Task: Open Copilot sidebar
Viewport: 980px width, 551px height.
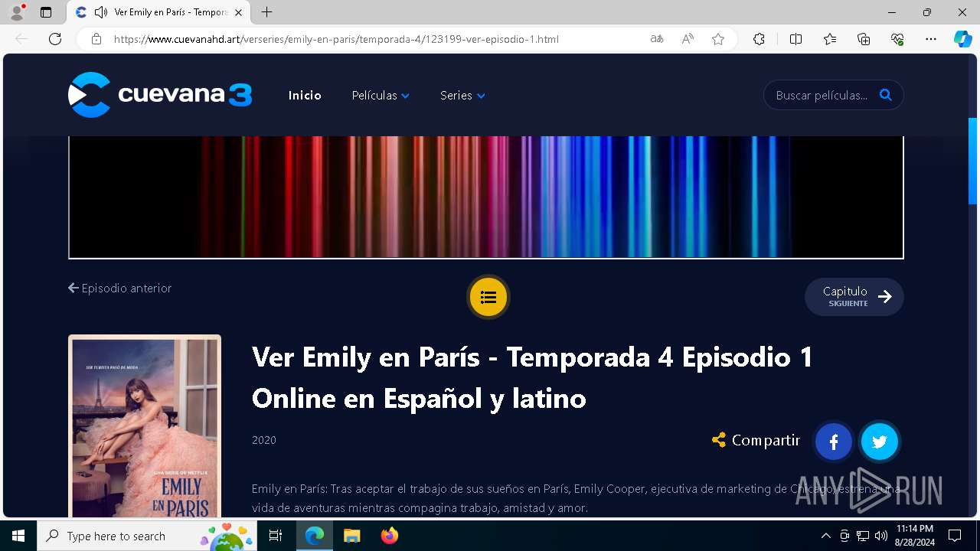Action: tap(963, 39)
